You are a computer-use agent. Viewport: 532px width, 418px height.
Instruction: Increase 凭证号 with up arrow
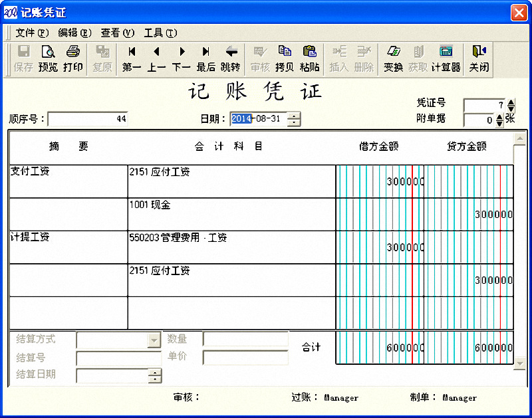tap(511, 102)
